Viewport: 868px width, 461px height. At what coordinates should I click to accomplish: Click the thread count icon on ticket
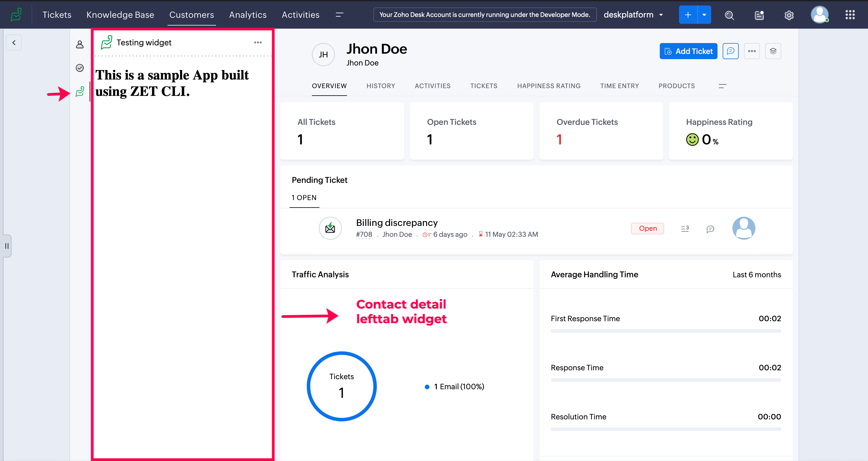coord(685,229)
